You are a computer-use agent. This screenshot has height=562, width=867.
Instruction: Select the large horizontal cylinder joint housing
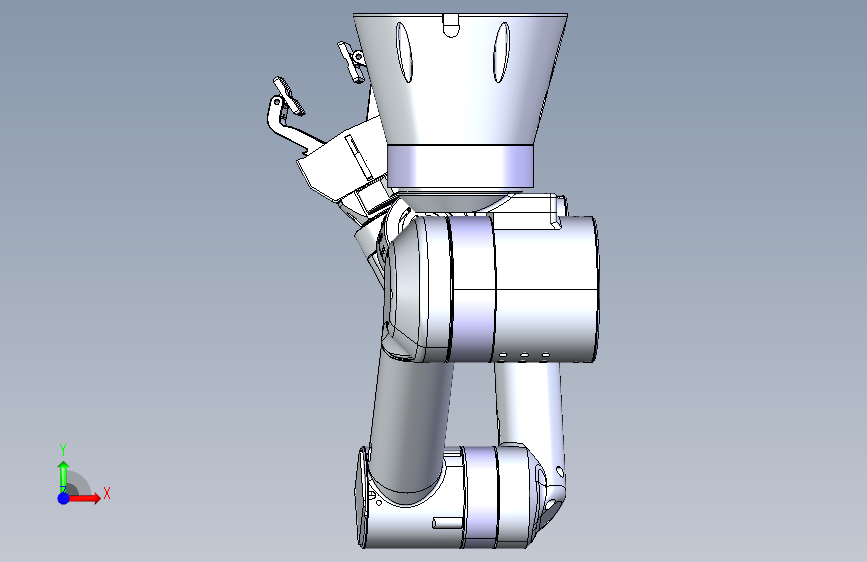pos(492,289)
